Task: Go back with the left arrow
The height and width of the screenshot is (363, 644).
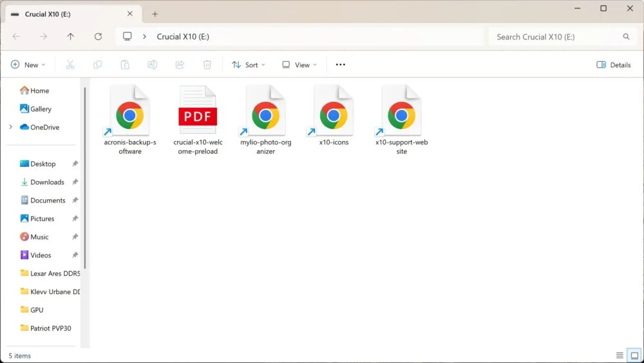Action: (16, 37)
